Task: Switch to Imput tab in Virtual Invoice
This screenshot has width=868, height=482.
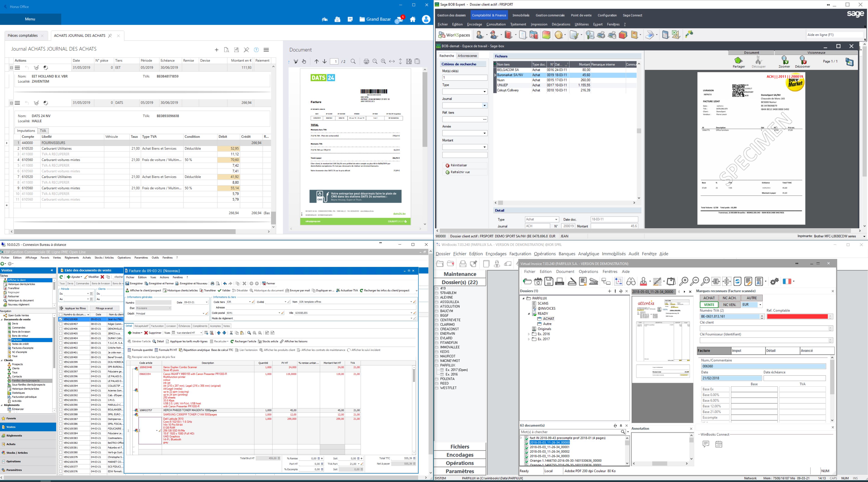Action: (748, 351)
